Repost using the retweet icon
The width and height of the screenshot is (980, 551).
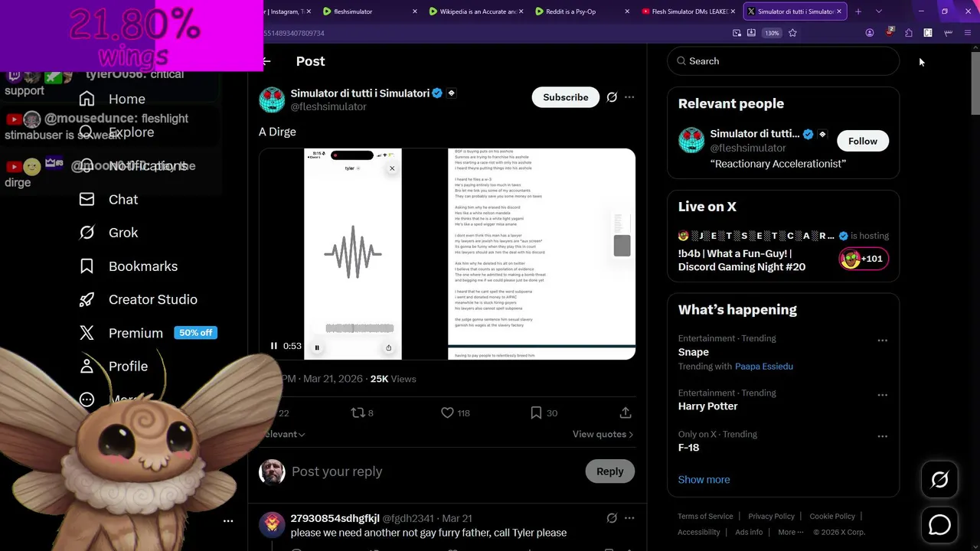coord(358,412)
